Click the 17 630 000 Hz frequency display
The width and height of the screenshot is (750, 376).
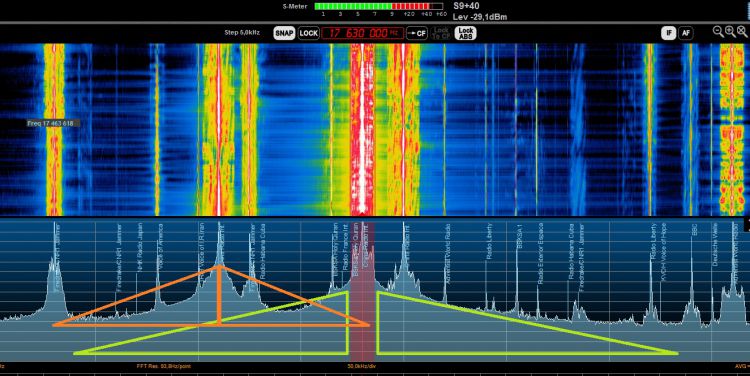363,33
